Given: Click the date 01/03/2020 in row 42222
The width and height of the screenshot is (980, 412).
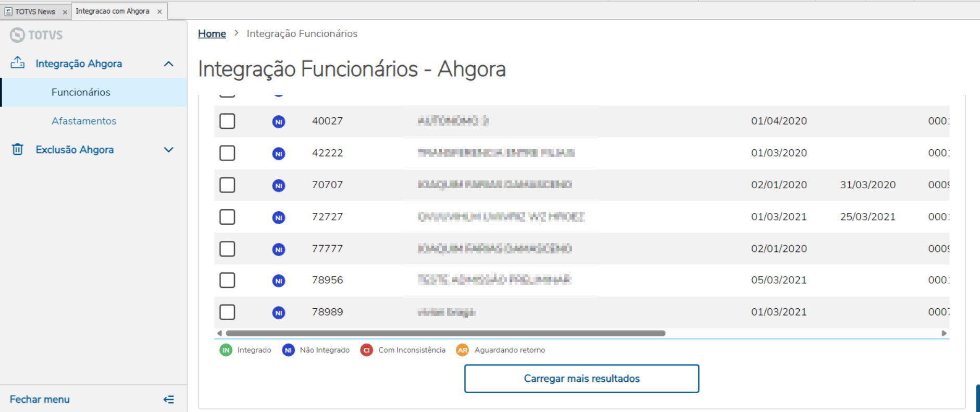Looking at the screenshot, I should point(779,153).
